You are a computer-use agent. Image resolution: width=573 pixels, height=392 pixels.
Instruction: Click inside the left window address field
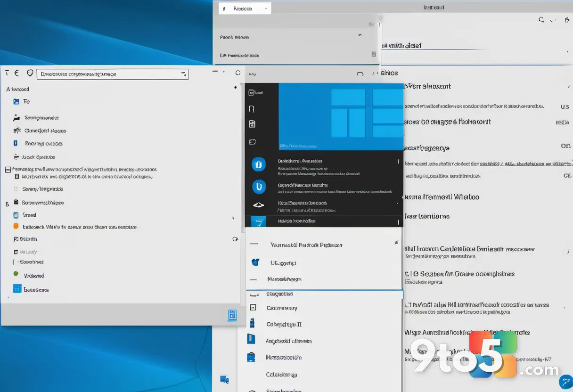(113, 74)
